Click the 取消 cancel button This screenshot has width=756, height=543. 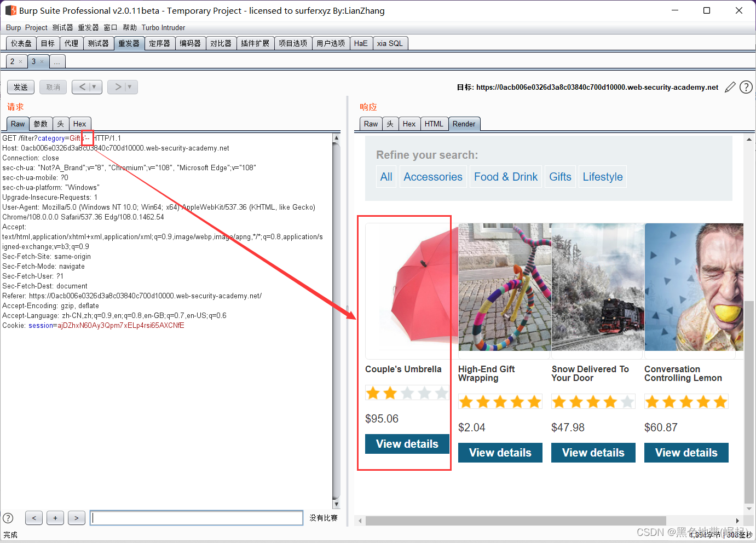(x=53, y=87)
